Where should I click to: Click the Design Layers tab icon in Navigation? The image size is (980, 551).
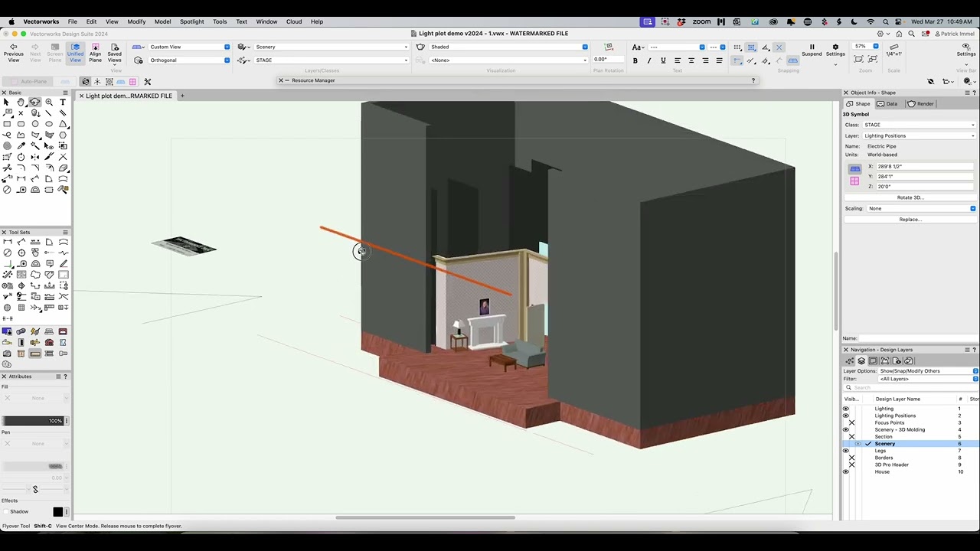[861, 361]
